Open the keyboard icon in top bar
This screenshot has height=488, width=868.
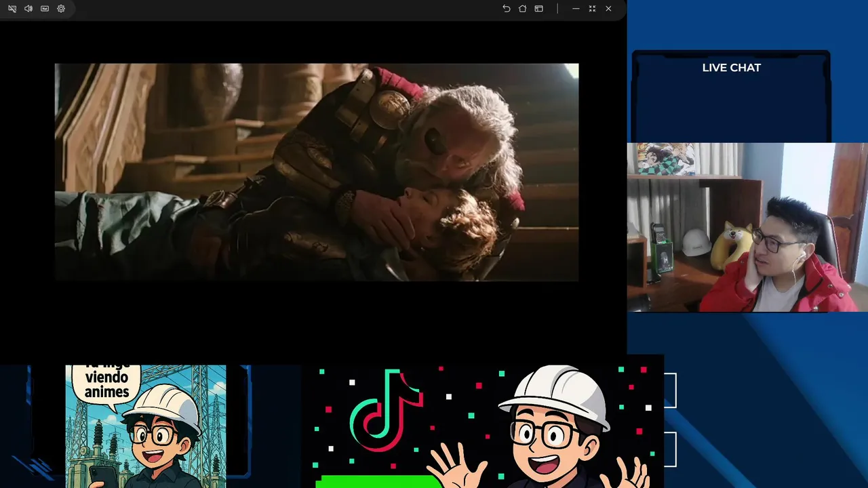45,9
